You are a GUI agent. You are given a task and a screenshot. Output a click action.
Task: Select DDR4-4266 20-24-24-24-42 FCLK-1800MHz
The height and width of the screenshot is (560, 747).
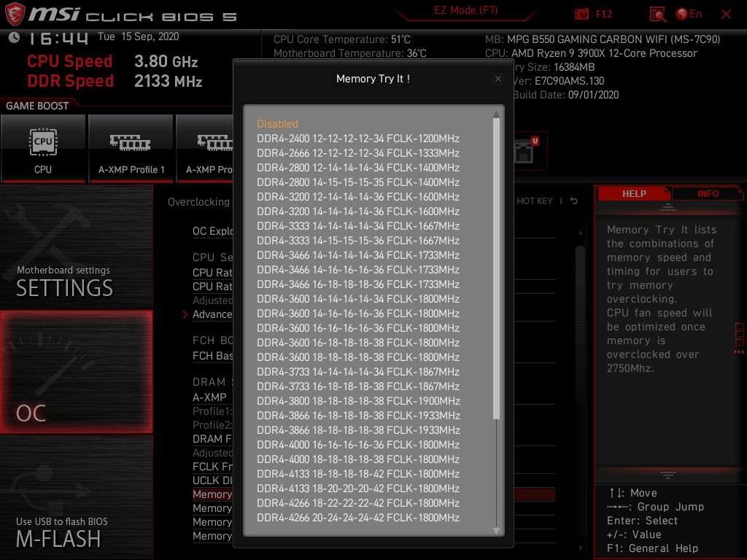(357, 518)
